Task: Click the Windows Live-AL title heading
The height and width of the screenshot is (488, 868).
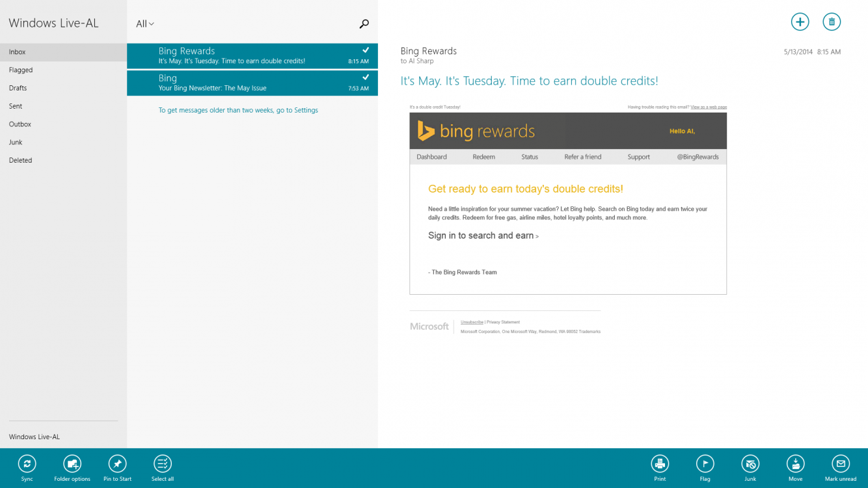Action: [x=53, y=23]
